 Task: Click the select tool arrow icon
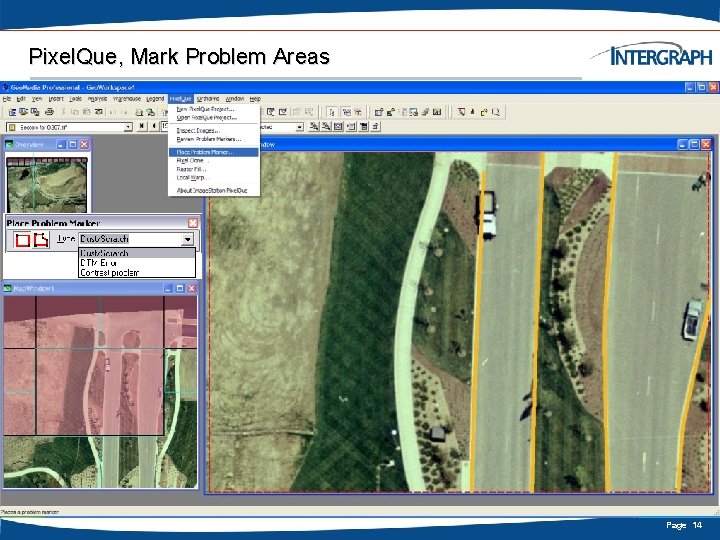pos(332,112)
